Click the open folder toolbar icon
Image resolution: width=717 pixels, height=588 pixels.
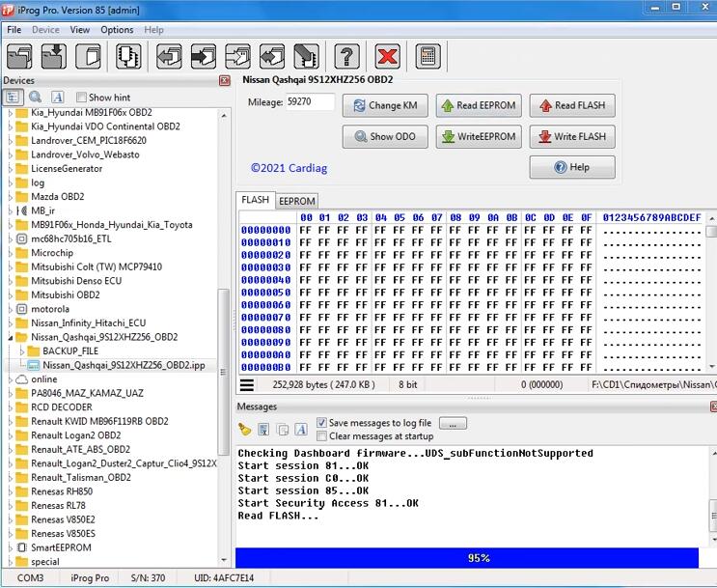[19, 56]
